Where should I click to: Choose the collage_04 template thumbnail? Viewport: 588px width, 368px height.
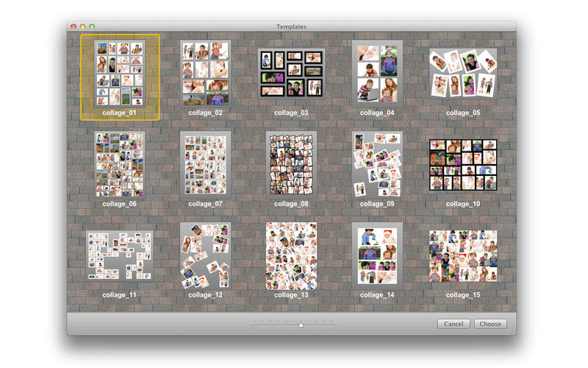tap(377, 74)
